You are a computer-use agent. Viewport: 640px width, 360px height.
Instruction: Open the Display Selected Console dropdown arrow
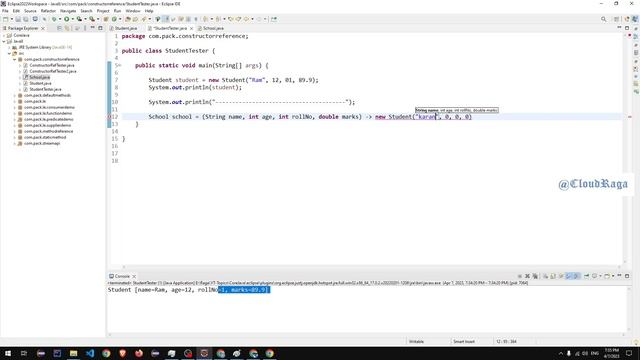tap(600, 276)
